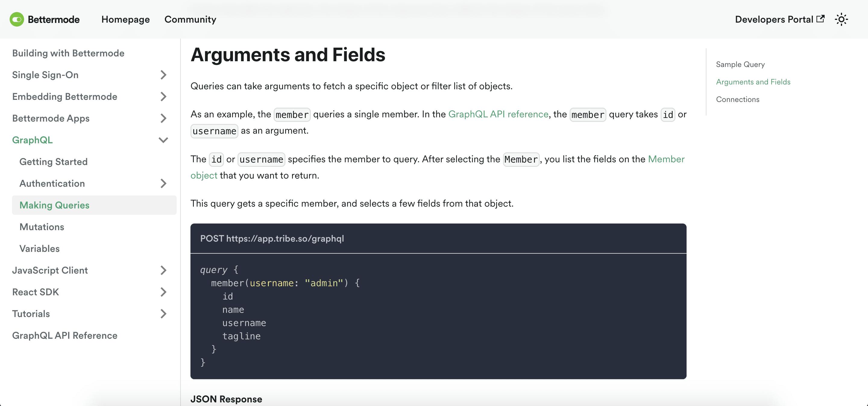
Task: Select Mutations in the sidebar
Action: point(42,227)
